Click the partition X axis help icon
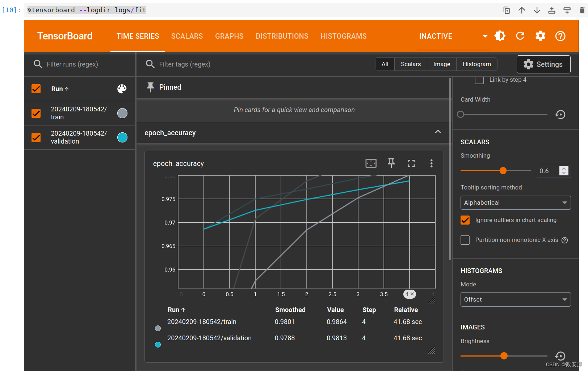588x371 pixels. coord(564,240)
